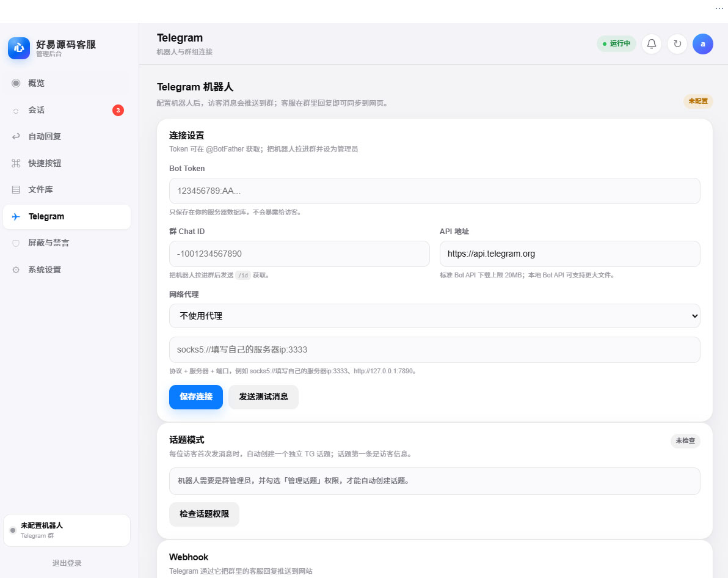
Task: Click the Telegram paper plane icon
Action: pyautogui.click(x=16, y=216)
